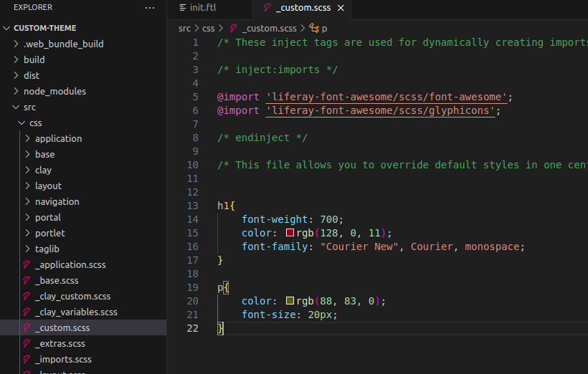
Task: Close the _custom.scss editor tab
Action: point(341,8)
